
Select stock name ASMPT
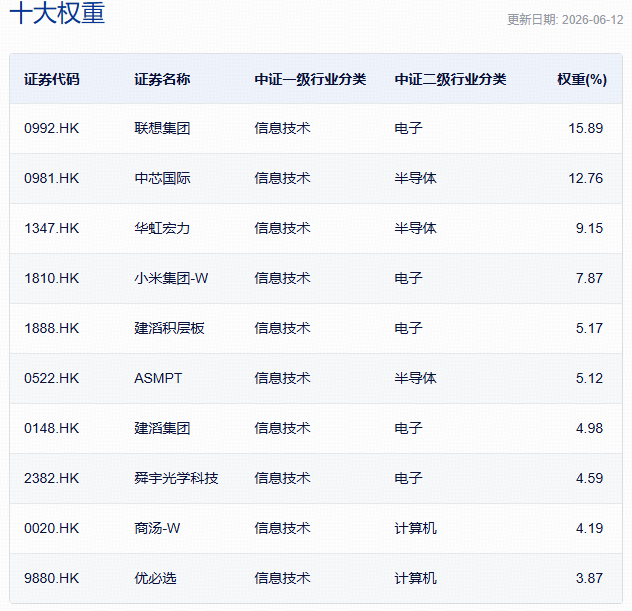pos(158,378)
